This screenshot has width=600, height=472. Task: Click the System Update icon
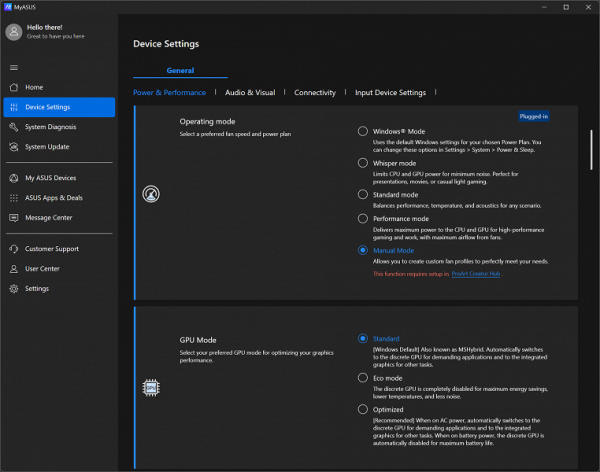[13, 147]
